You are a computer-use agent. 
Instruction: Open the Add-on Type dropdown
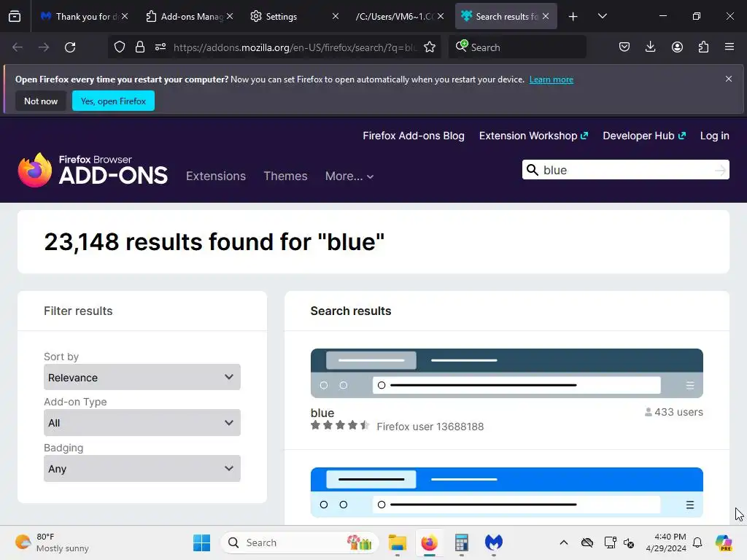[x=142, y=423]
